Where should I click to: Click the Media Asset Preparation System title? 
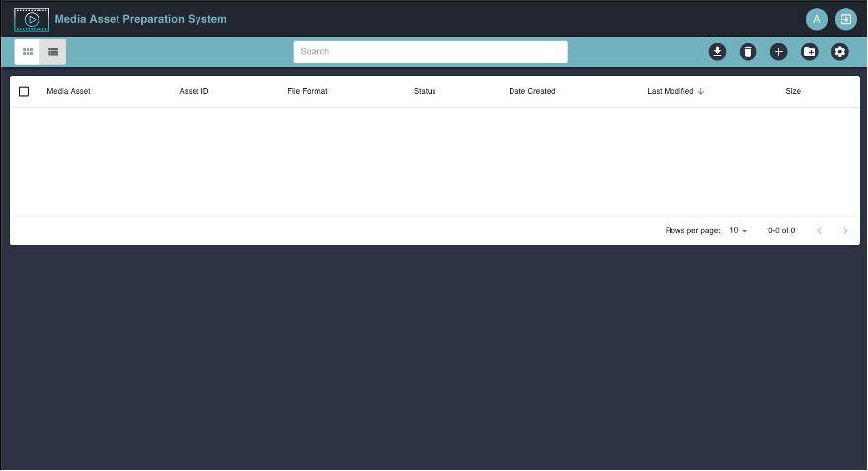click(140, 19)
